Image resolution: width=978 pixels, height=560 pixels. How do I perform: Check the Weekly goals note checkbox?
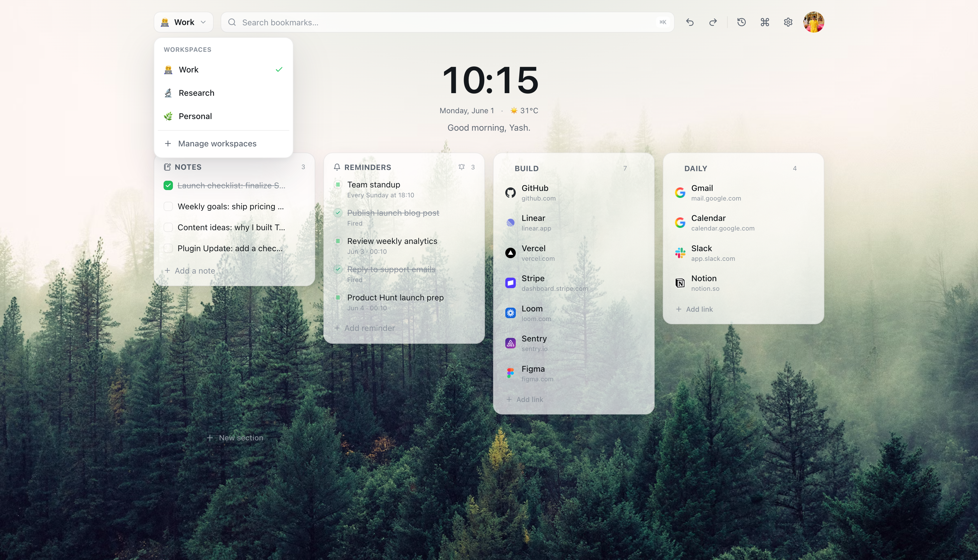tap(168, 207)
